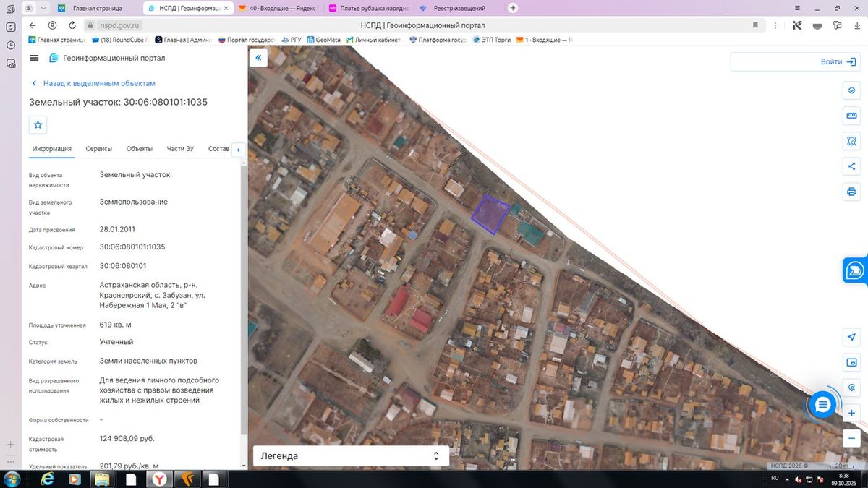Click the blue feedback side widget
Image resolution: width=868 pixels, height=488 pixels.
click(x=856, y=270)
